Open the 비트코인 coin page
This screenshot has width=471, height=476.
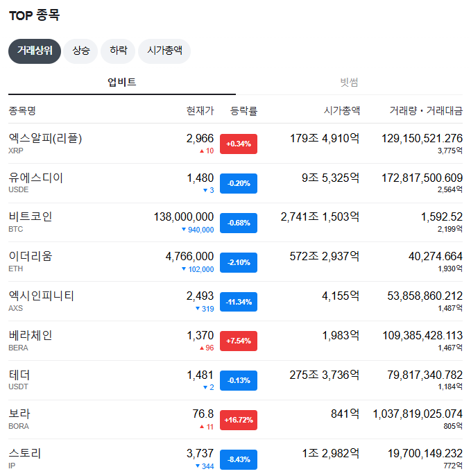click(x=31, y=216)
